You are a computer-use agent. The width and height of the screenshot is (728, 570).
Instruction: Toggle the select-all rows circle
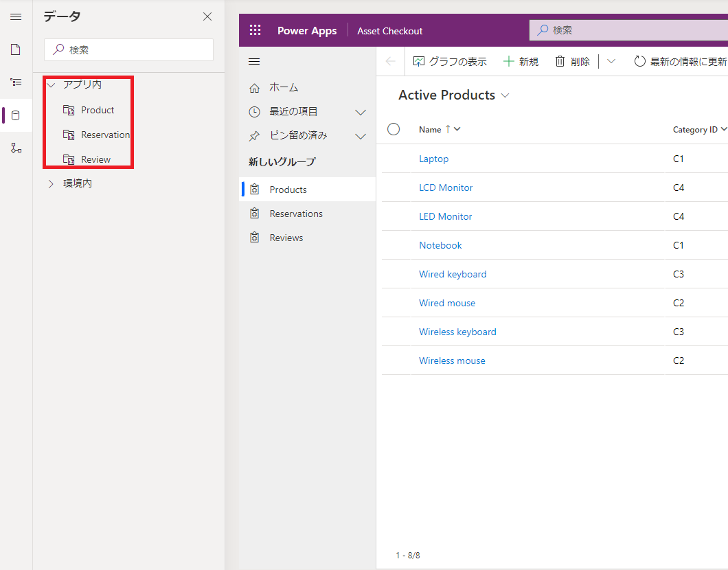(x=394, y=129)
